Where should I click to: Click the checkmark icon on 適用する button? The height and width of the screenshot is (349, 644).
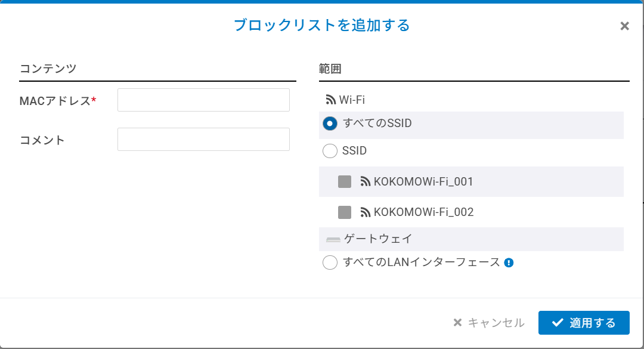558,323
